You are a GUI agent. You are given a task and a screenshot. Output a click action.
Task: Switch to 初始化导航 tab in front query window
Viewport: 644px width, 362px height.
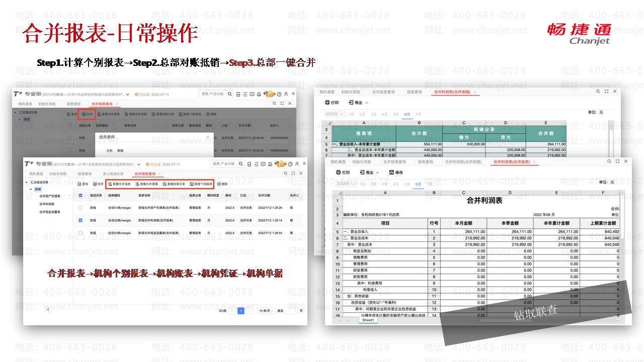[x=58, y=173]
